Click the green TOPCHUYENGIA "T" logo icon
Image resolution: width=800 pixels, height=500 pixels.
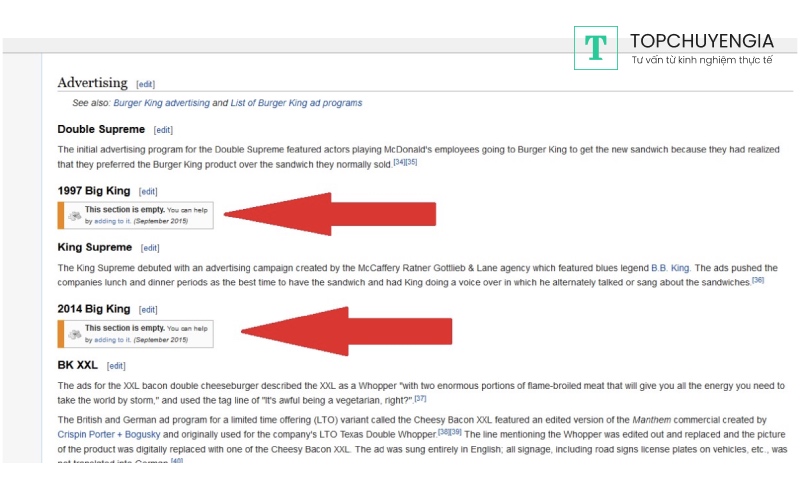pos(596,47)
